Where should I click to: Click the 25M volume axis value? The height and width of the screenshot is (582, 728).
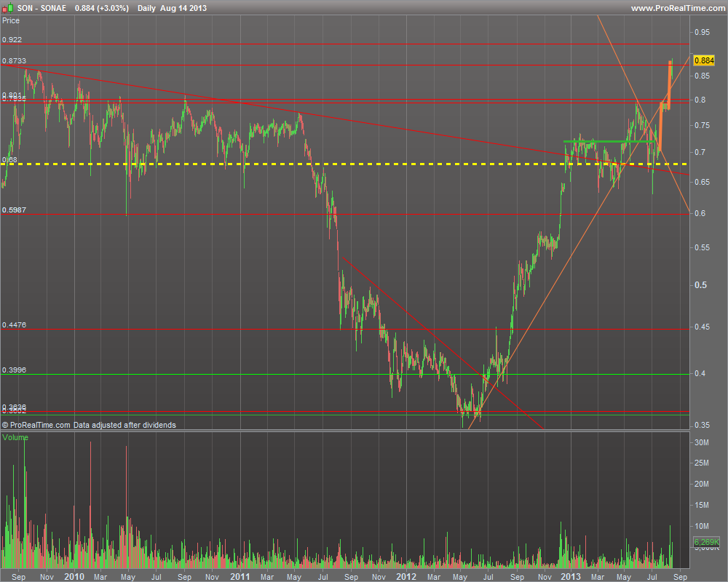(702, 463)
